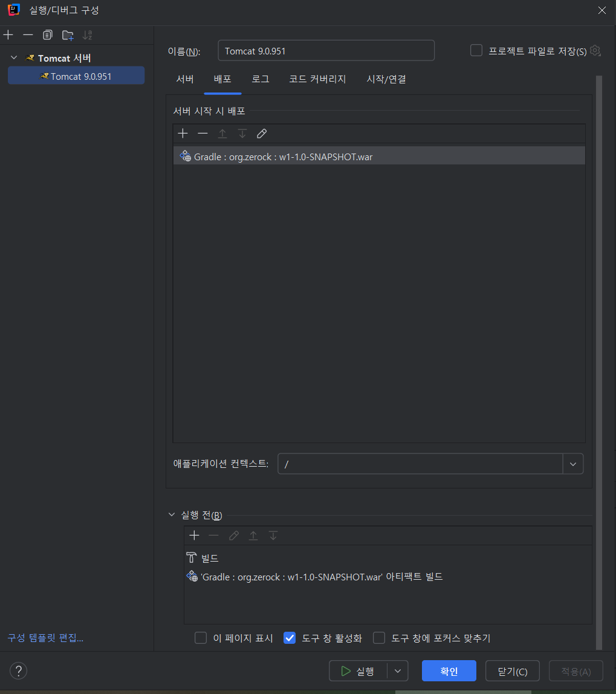The image size is (616, 694).
Task: Remove the before-launch task
Action: [214, 536]
